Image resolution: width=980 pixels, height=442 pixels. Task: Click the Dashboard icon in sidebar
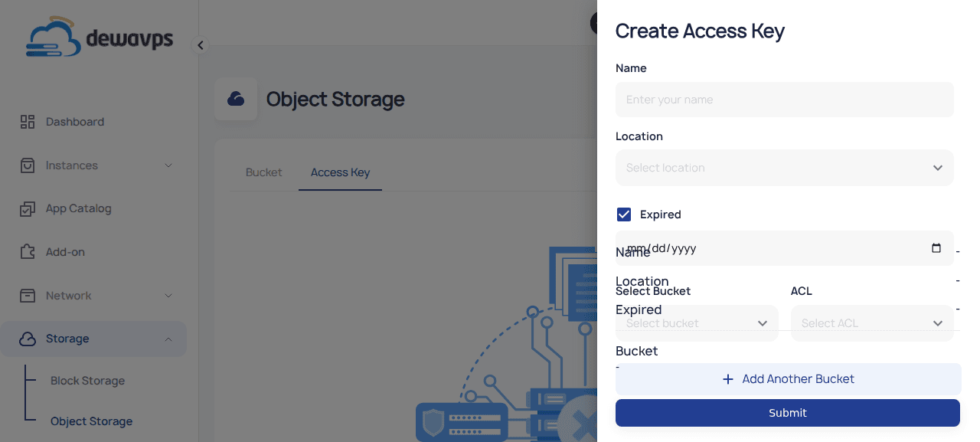(x=28, y=121)
